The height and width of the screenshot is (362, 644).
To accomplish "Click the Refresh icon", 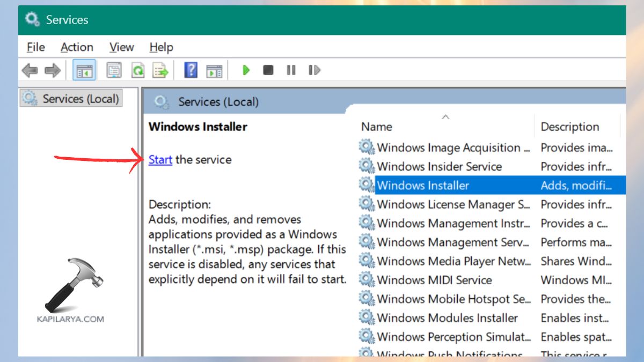I will [140, 70].
